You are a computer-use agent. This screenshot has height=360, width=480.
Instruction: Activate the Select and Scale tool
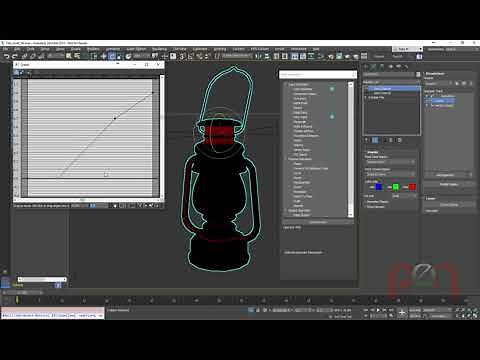120,56
